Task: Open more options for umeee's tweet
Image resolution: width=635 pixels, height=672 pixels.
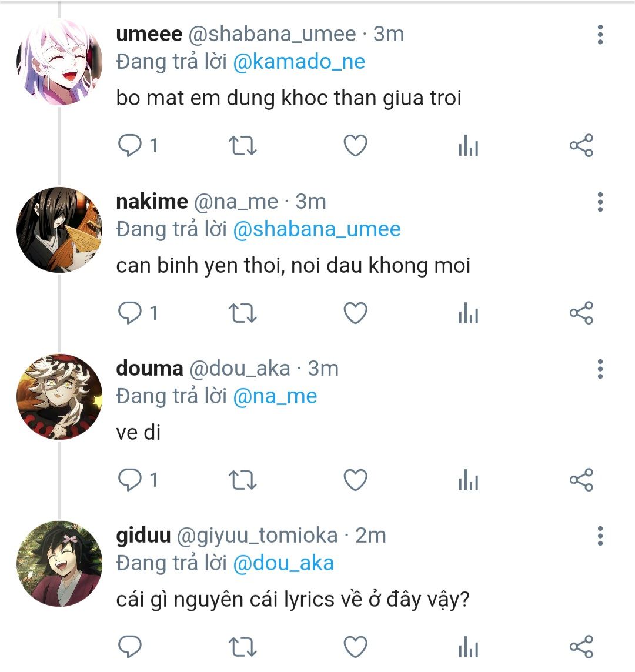Action: coord(600,35)
